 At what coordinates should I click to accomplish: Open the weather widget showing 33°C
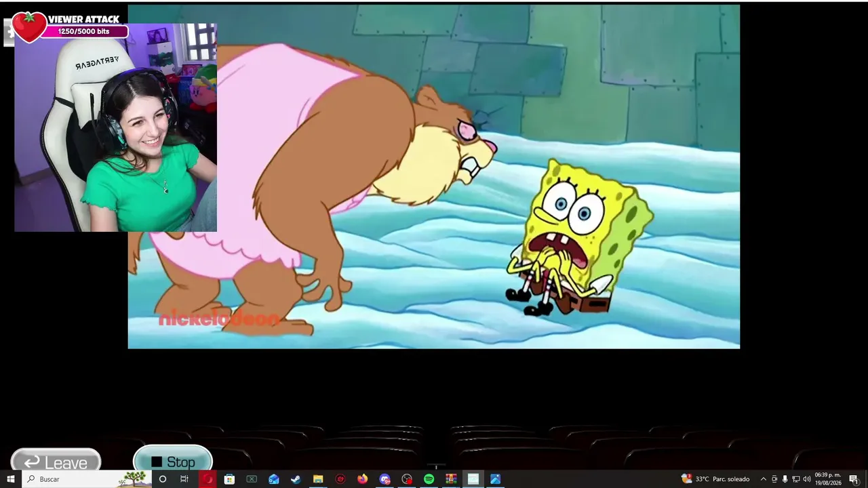[x=715, y=479]
